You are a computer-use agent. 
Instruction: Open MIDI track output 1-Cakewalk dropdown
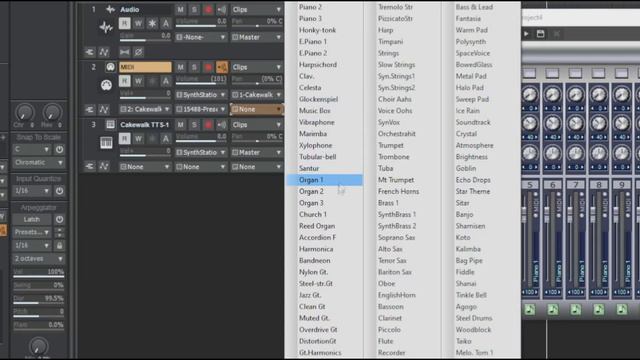coord(256,95)
